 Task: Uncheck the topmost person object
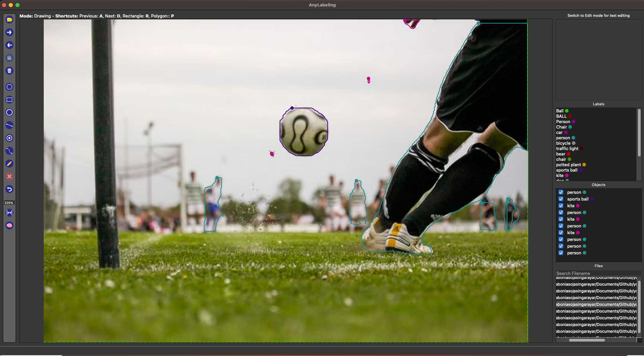point(561,192)
